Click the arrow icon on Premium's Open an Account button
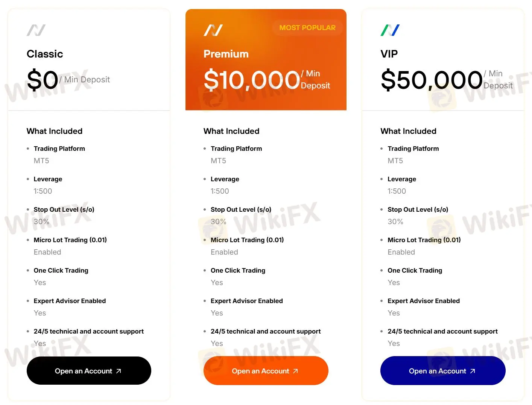 (x=296, y=371)
